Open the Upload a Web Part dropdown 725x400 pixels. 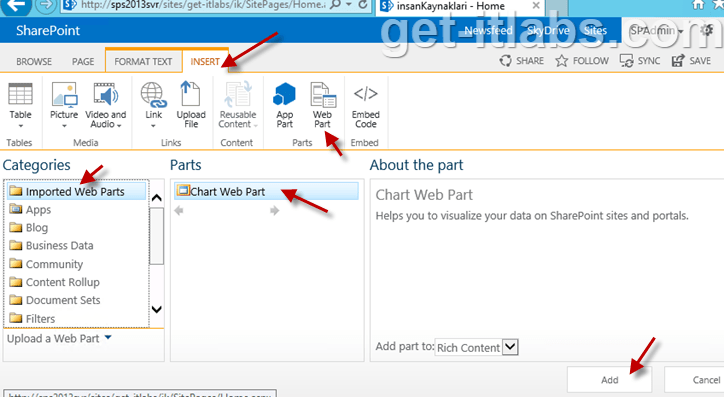tap(108, 338)
